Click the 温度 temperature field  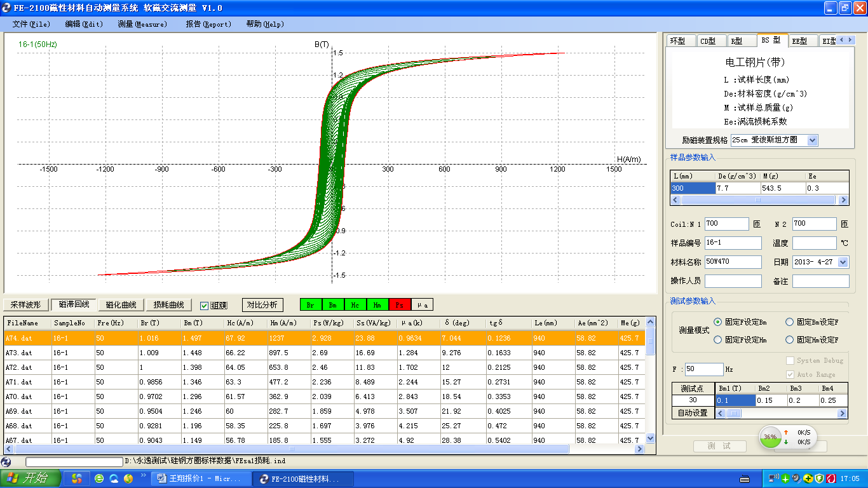[x=814, y=243]
